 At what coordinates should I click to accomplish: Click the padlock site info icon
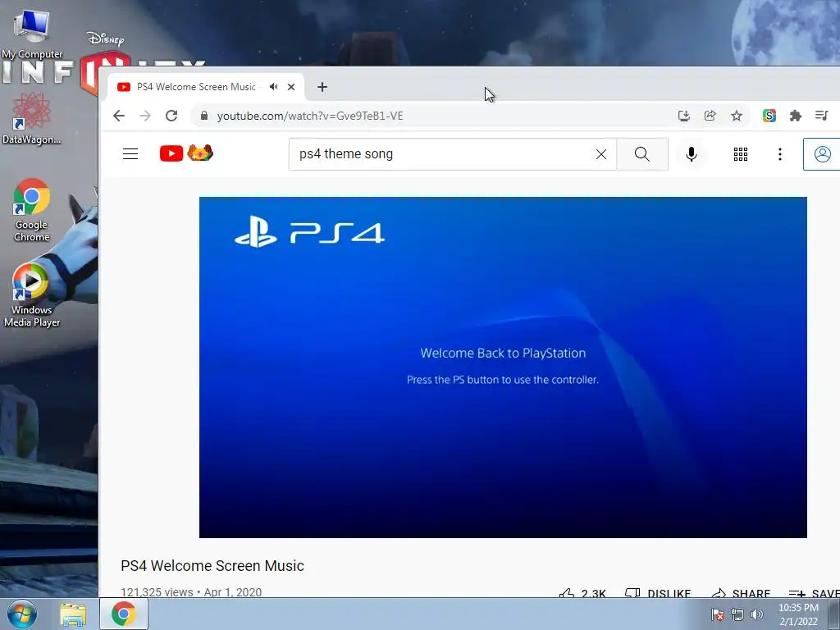click(x=204, y=116)
